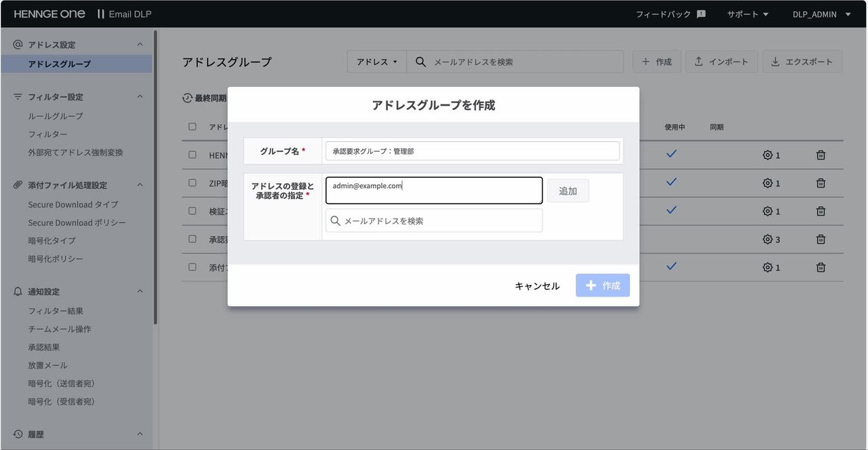Screen dimensions: 868x450
Task: Click the toolbar 作成 button with plus
Action: point(656,62)
